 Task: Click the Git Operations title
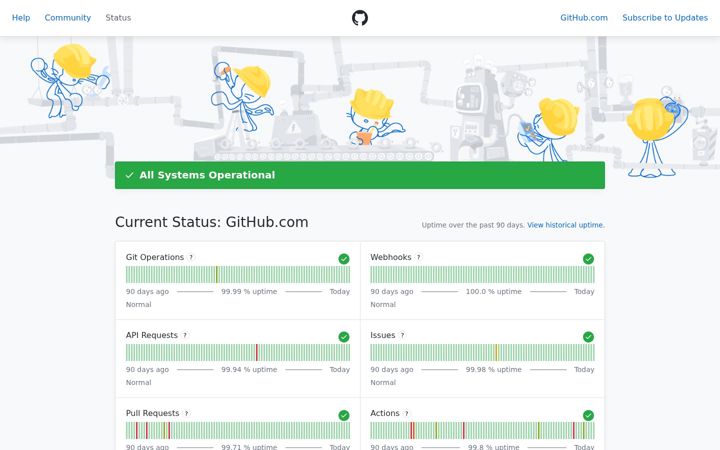(x=155, y=257)
